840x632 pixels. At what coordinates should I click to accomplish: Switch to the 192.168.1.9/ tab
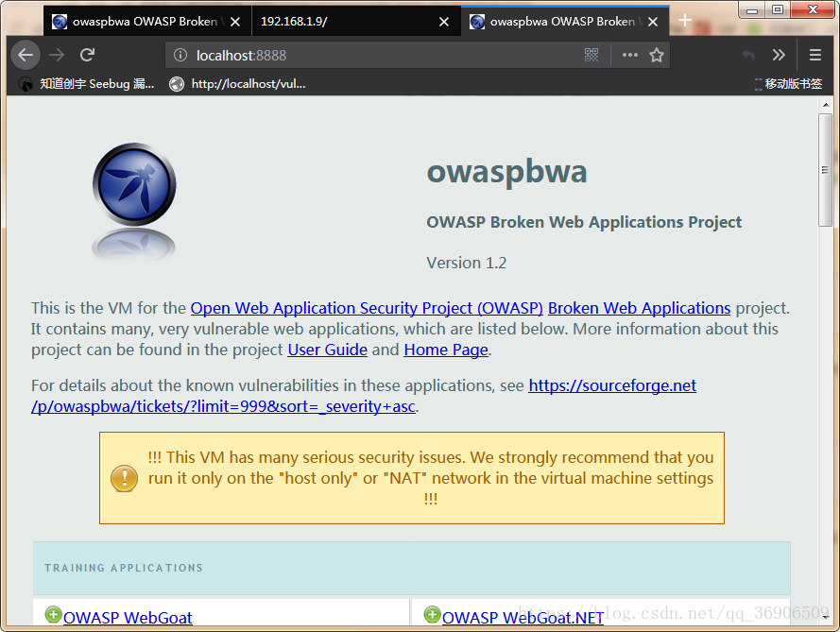[356, 22]
